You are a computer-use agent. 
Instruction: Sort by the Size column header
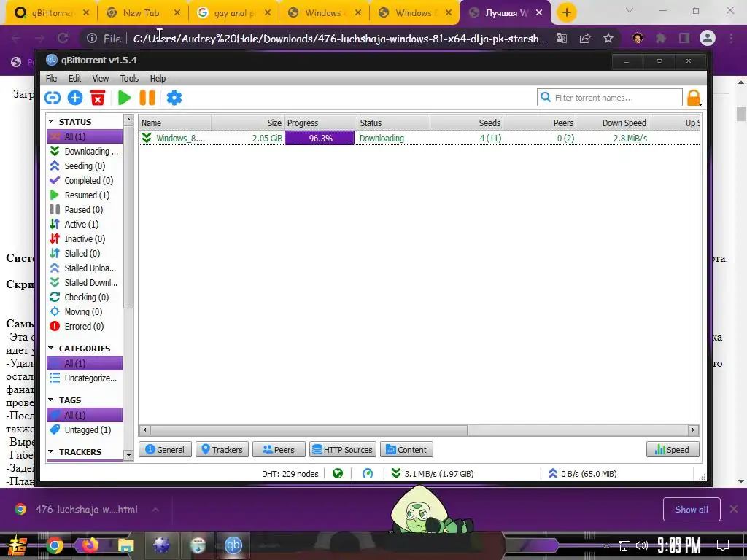click(x=248, y=122)
